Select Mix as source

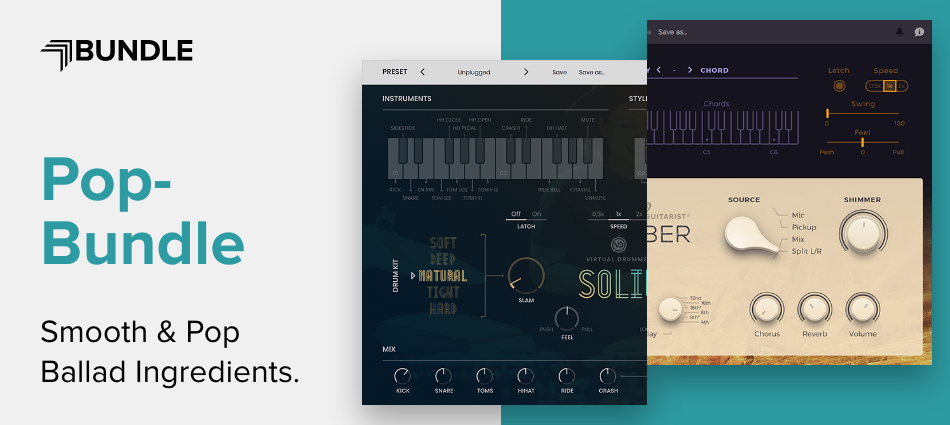pyautogui.click(x=798, y=239)
